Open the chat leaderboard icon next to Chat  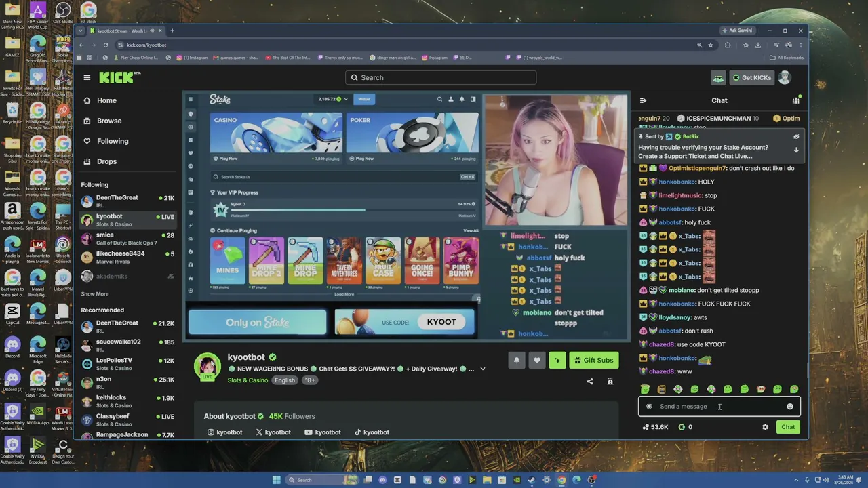pyautogui.click(x=795, y=100)
